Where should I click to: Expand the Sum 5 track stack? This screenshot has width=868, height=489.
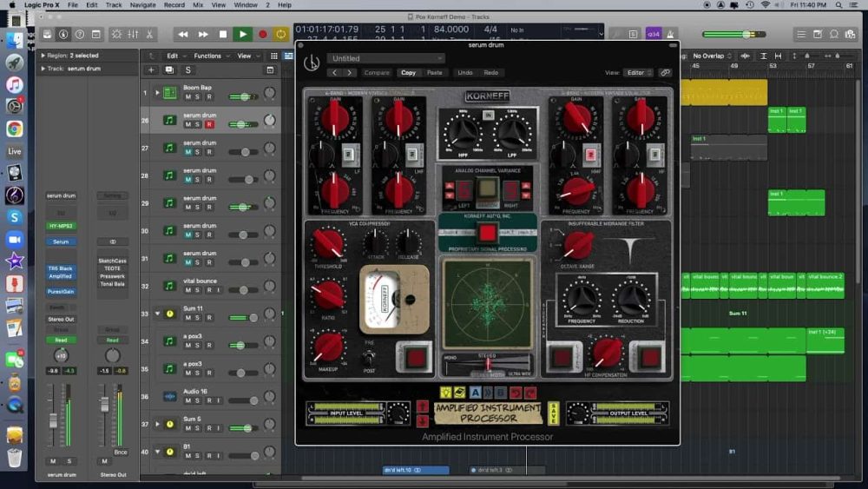pyautogui.click(x=157, y=424)
